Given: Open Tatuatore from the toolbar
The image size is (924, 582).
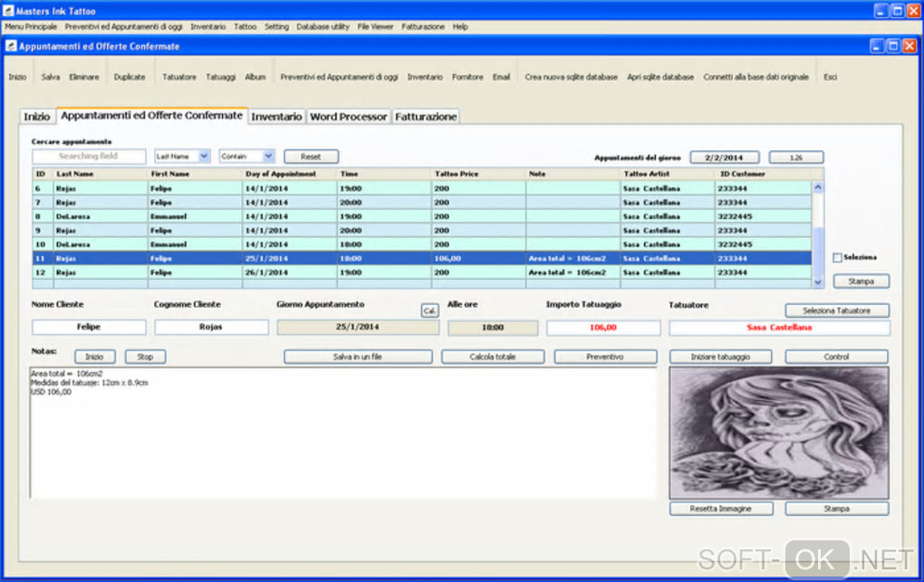Looking at the screenshot, I should (x=179, y=77).
